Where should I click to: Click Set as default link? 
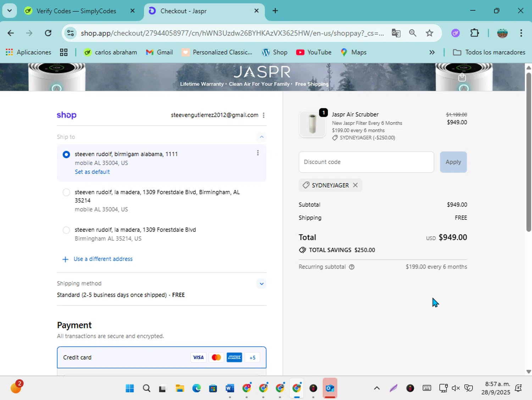92,172
